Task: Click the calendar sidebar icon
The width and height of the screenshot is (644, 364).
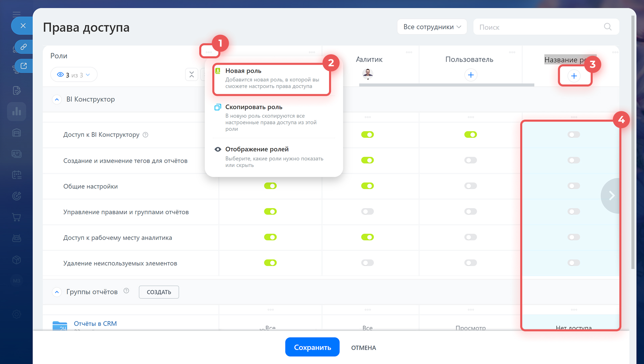Action: (16, 175)
